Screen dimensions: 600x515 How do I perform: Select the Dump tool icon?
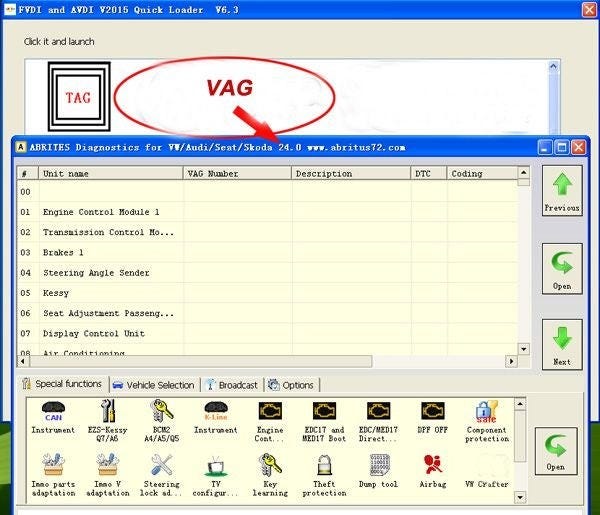[x=378, y=471]
